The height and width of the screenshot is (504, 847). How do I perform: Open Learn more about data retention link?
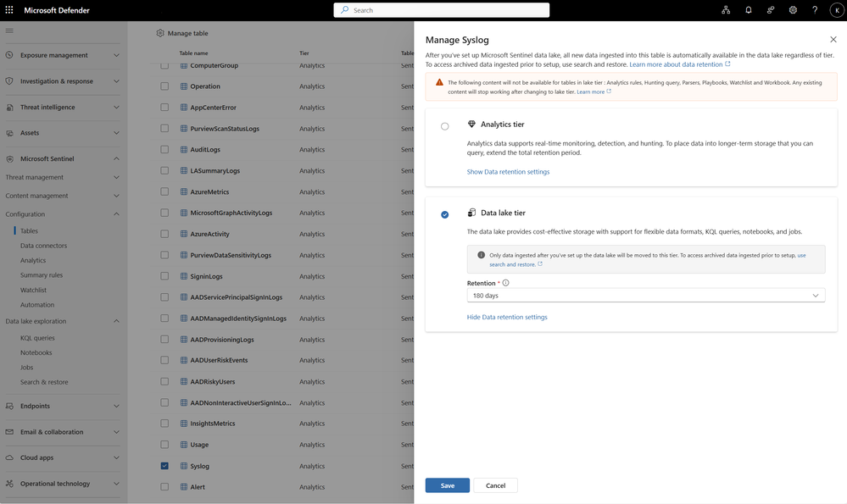[679, 64]
